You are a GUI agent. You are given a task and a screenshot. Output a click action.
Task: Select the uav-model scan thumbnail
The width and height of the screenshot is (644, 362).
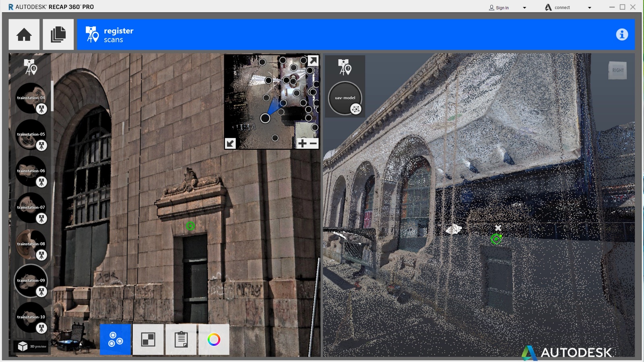(x=345, y=98)
